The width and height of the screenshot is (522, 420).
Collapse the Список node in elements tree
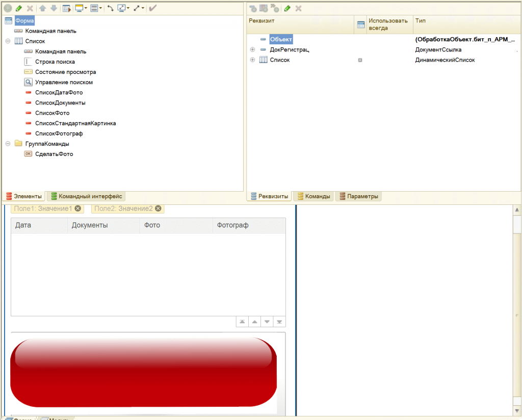8,41
